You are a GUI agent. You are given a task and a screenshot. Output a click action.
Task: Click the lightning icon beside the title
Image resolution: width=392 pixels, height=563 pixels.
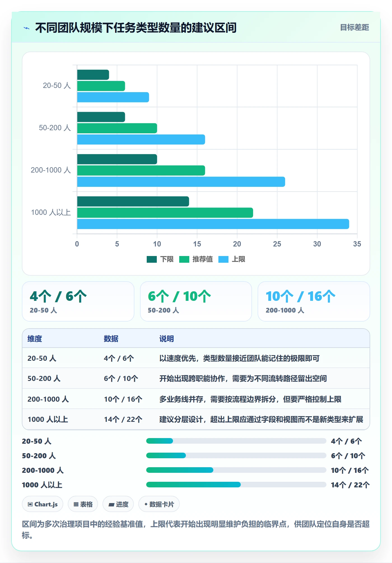pos(27,28)
